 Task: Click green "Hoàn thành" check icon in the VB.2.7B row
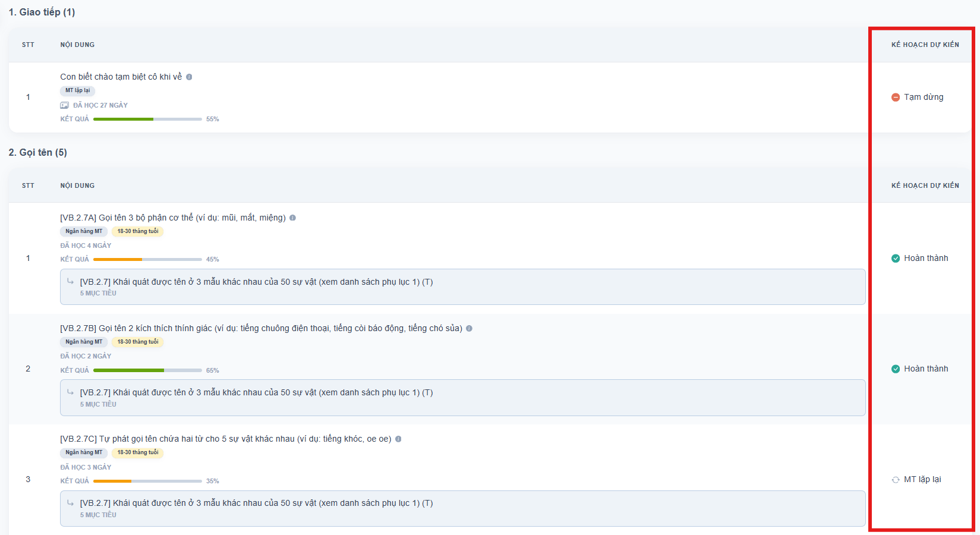tap(895, 369)
